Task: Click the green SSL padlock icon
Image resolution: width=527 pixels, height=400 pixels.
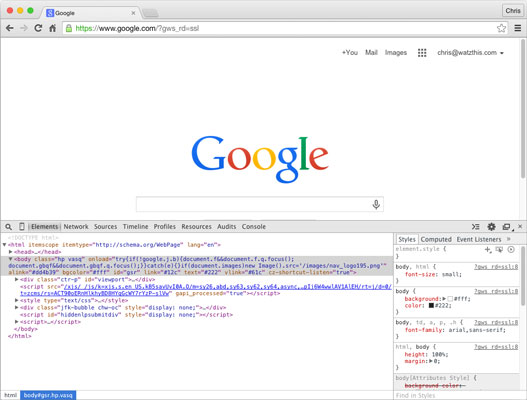Action: click(69, 28)
